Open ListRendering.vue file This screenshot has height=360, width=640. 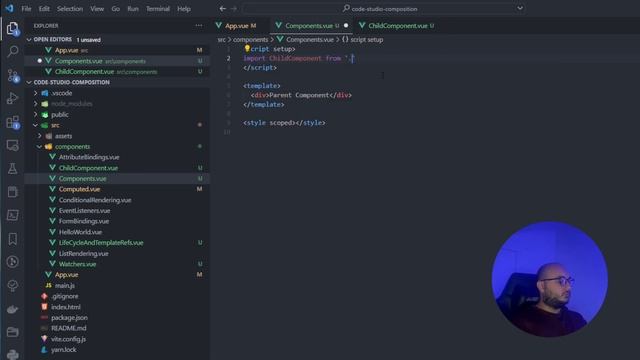[118, 253]
